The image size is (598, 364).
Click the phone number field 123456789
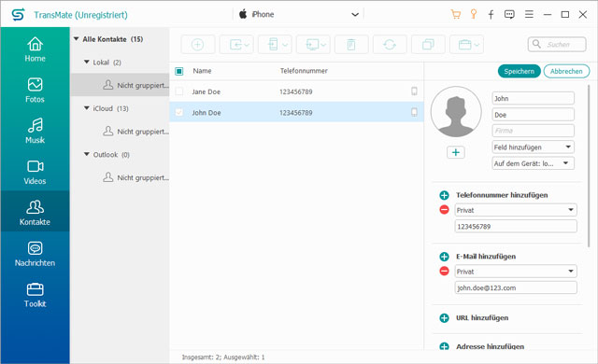[516, 226]
